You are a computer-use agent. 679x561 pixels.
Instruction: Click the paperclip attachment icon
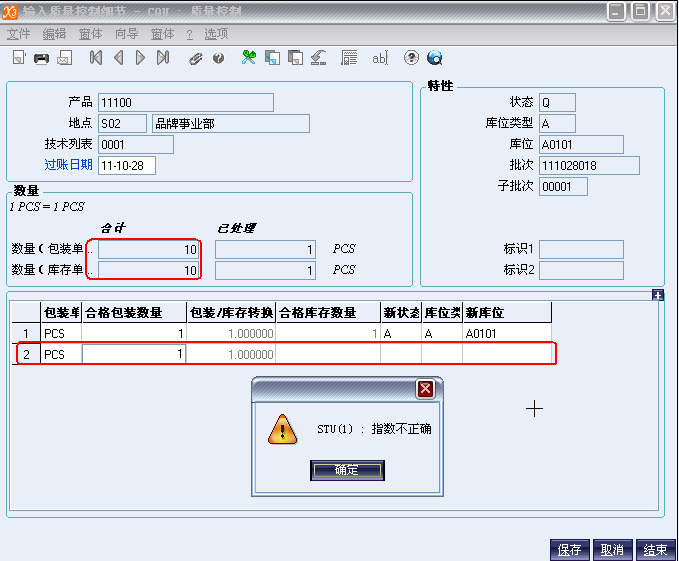(x=196, y=58)
